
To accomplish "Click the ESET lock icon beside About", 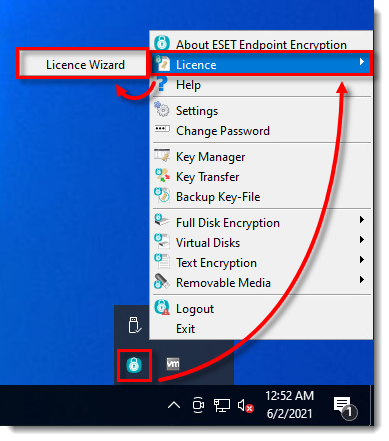I will 162,43.
